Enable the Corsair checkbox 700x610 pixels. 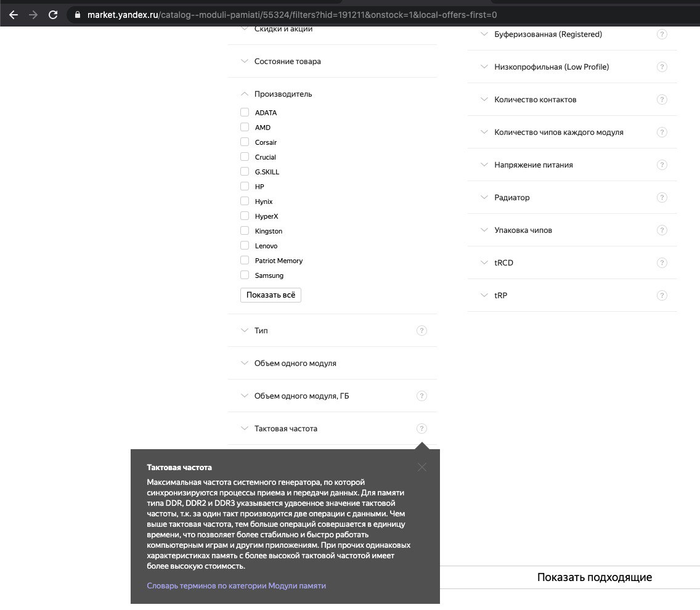click(245, 142)
